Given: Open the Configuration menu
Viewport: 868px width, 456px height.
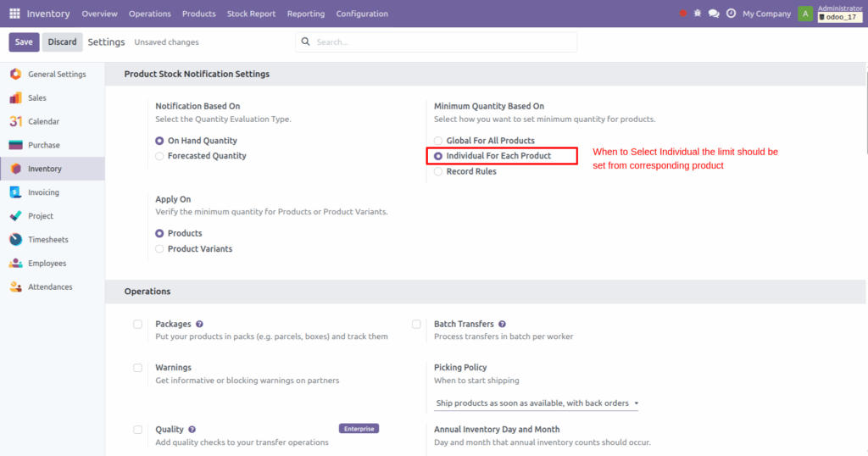Looking at the screenshot, I should [362, 14].
